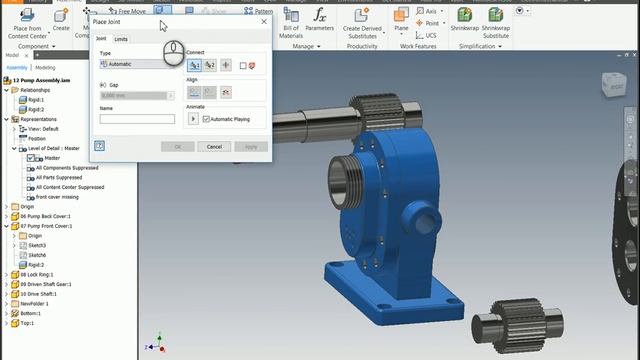Open the Pattern component tool

259,11
